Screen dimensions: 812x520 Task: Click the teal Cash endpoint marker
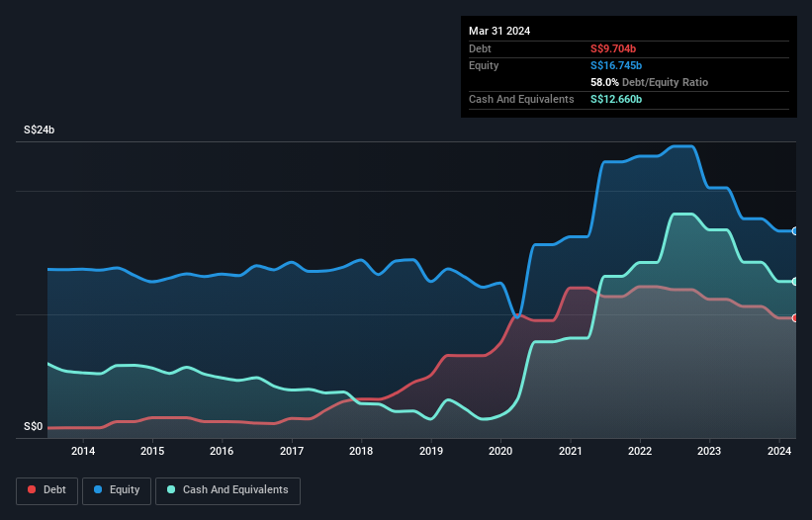pos(795,282)
